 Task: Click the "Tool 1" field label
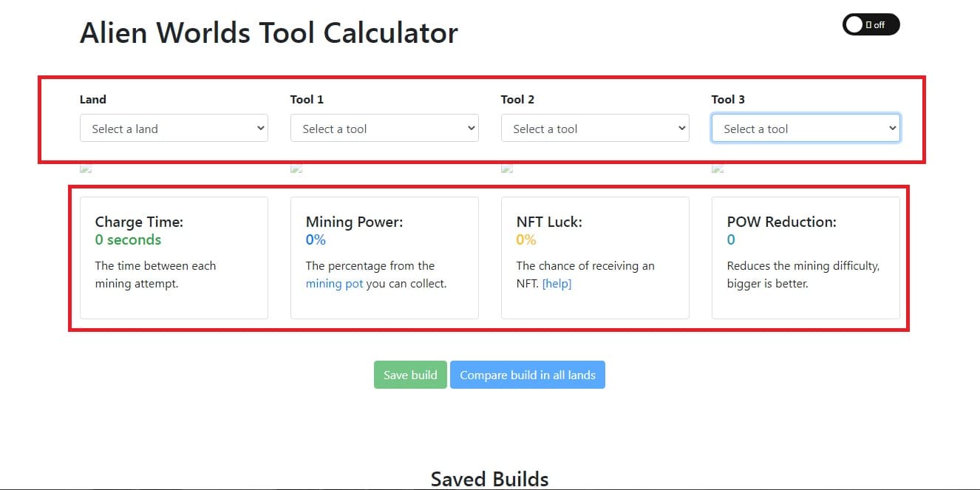(x=307, y=99)
